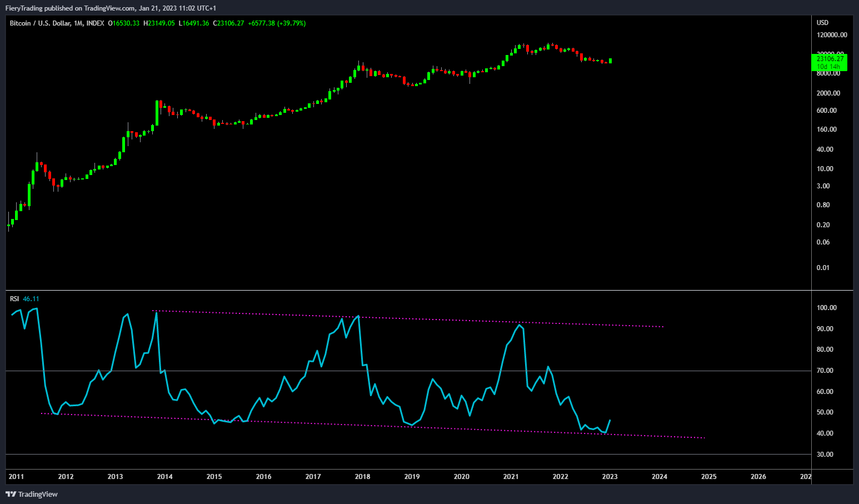Click the 100.00 label on the RSI axis
This screenshot has height=504, width=859.
pos(827,308)
